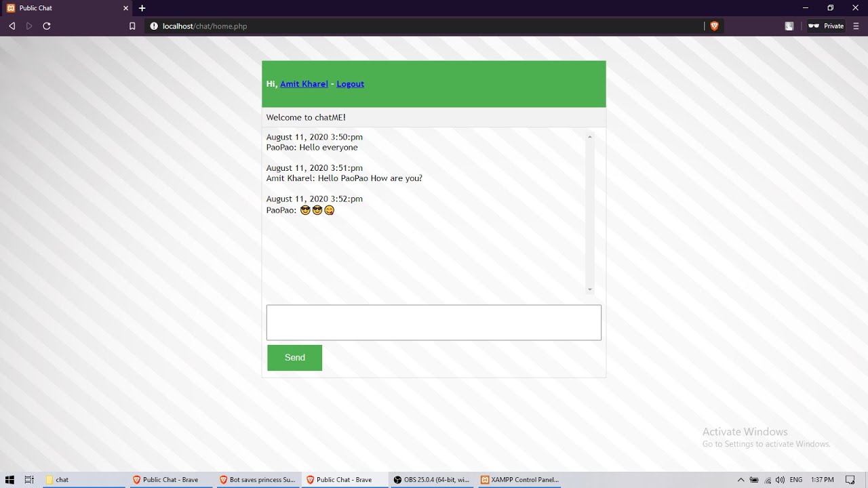
Task: Click ENG language indicator
Action: (796, 480)
